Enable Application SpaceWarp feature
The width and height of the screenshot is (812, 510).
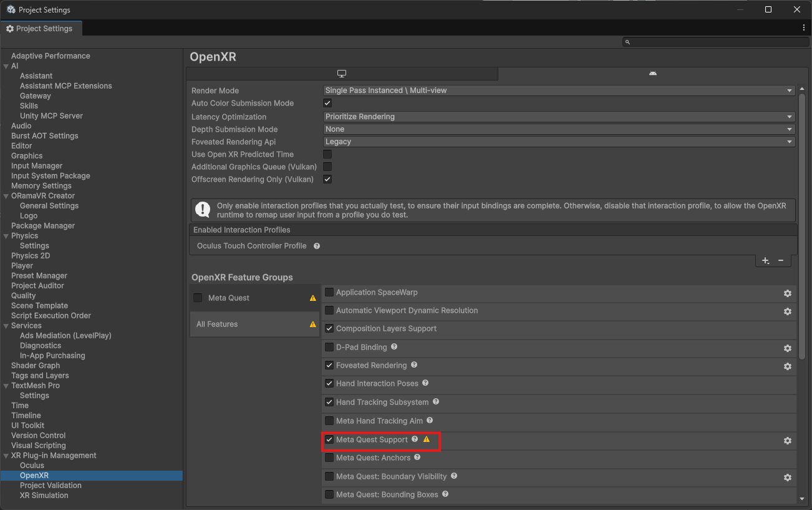pyautogui.click(x=329, y=292)
